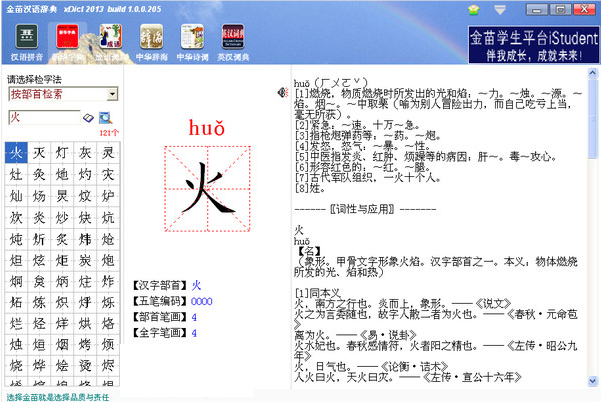
Task: Click the 汉字部首 radical value 火
Action: coord(196,285)
